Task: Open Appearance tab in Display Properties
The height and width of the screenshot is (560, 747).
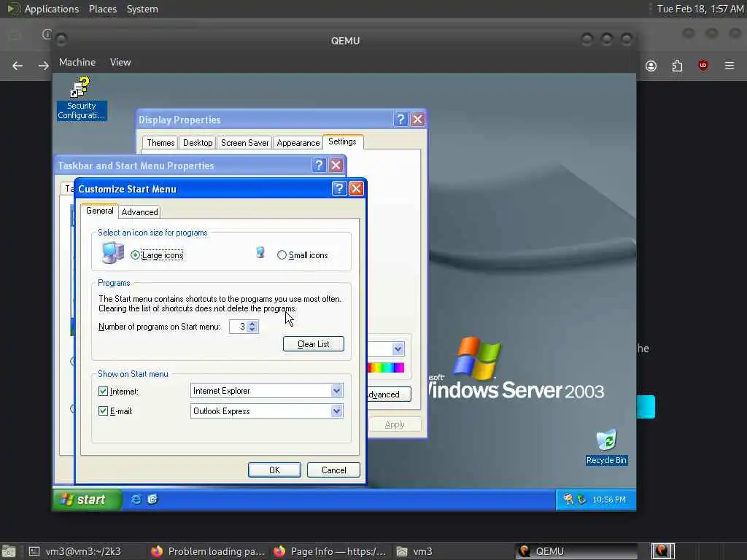Action: 298,143
